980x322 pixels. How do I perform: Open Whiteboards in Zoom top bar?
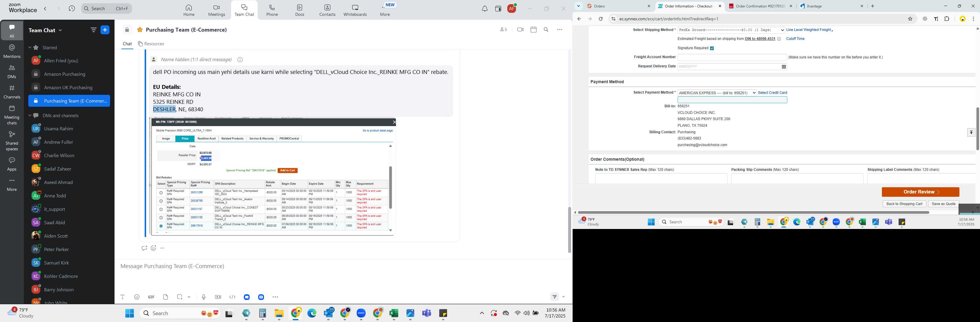coord(355,10)
